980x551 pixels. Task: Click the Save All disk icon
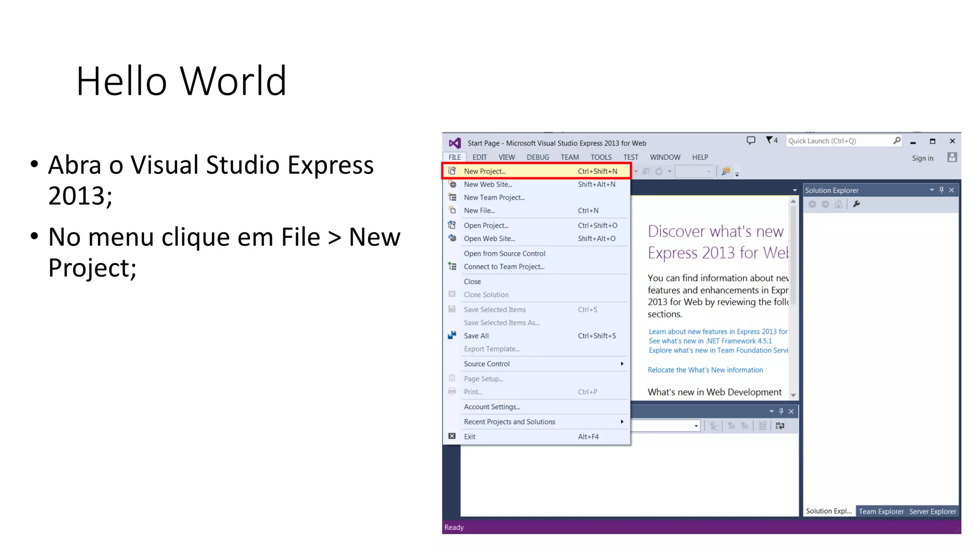pos(452,335)
